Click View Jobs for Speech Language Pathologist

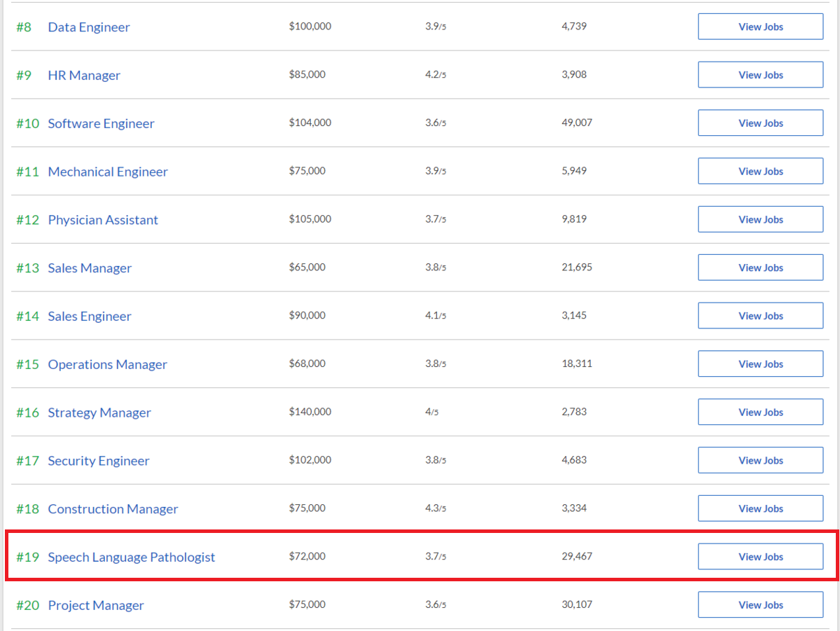760,557
